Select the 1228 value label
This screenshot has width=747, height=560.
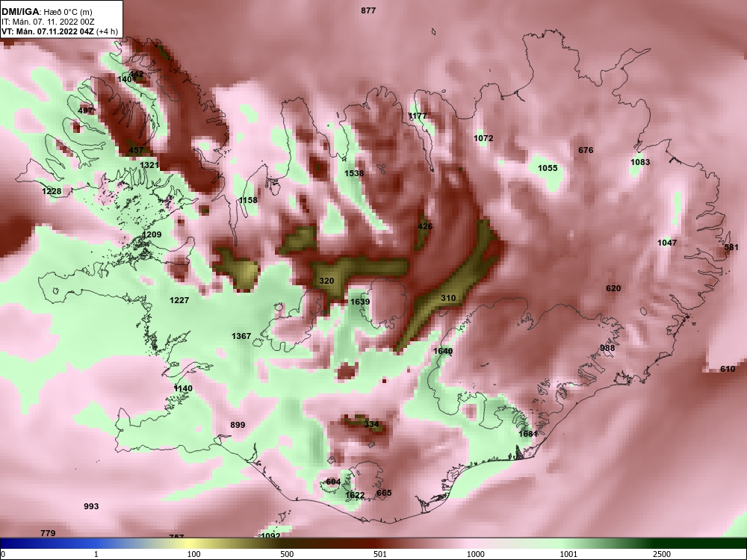click(x=52, y=191)
